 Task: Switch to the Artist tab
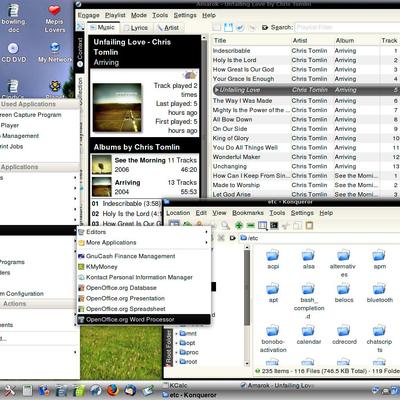click(x=169, y=28)
